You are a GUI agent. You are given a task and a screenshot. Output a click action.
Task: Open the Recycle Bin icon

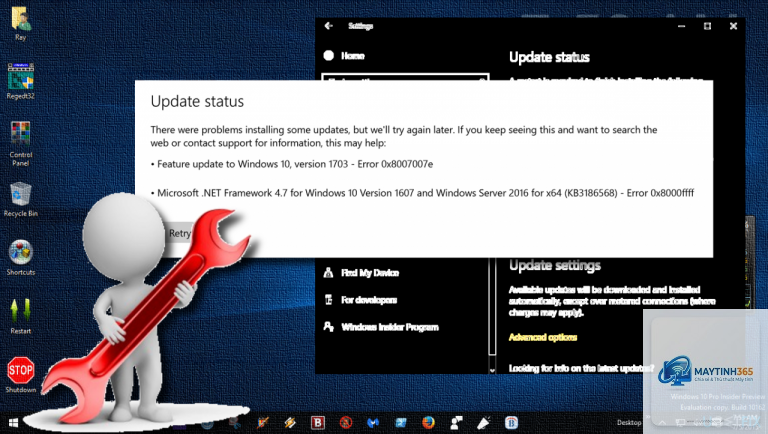click(x=20, y=199)
